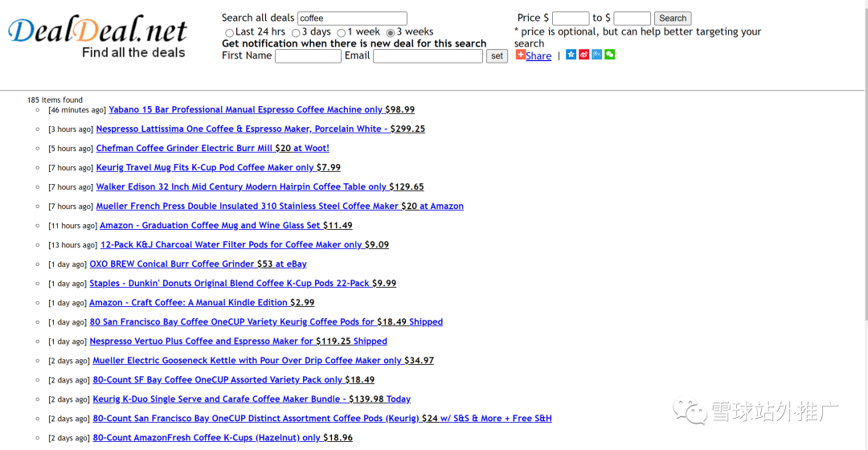Open Walker Edison Hairpin Coffee Table deal
The image size is (868, 450).
click(260, 187)
